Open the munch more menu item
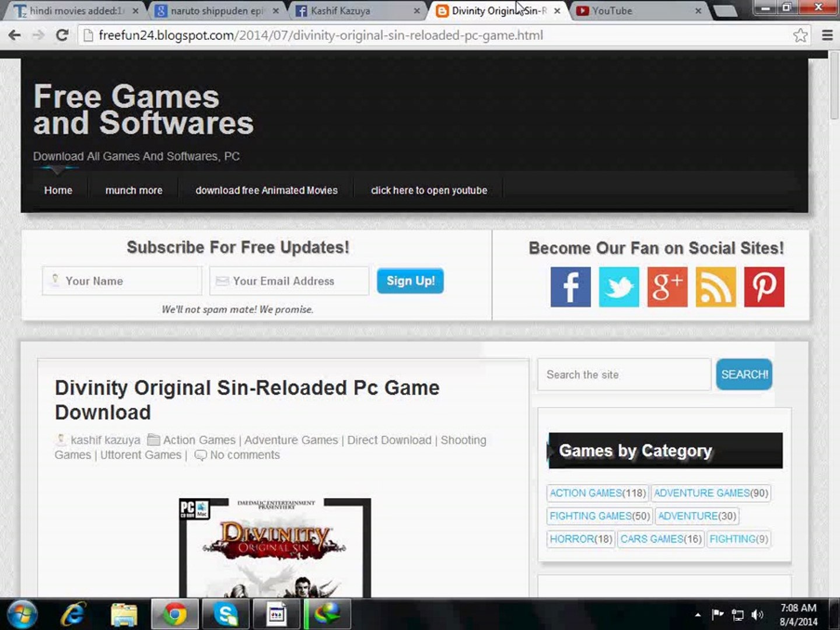The image size is (840, 630). [x=134, y=190]
